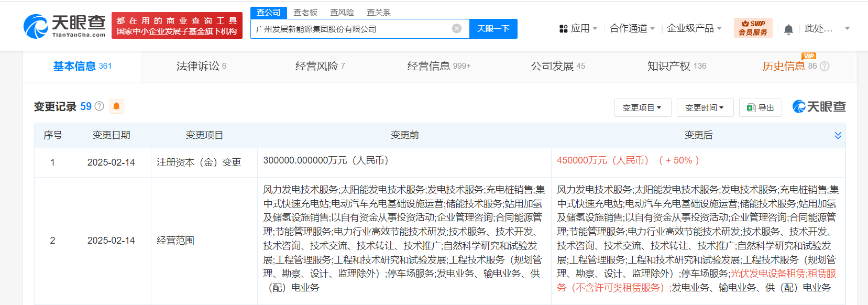
Task: Clear the search box with the X icon
Action: [457, 28]
